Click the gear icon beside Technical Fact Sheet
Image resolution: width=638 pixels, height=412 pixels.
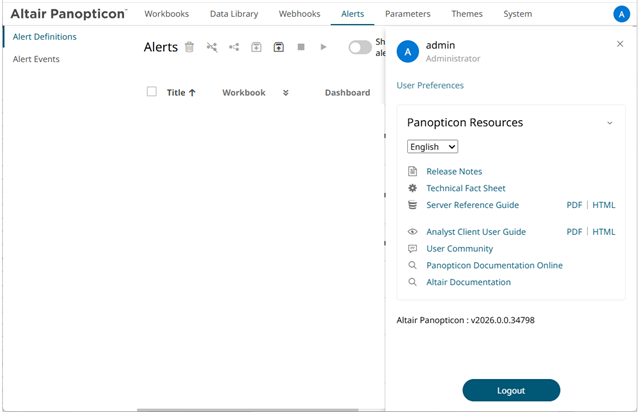click(x=413, y=188)
